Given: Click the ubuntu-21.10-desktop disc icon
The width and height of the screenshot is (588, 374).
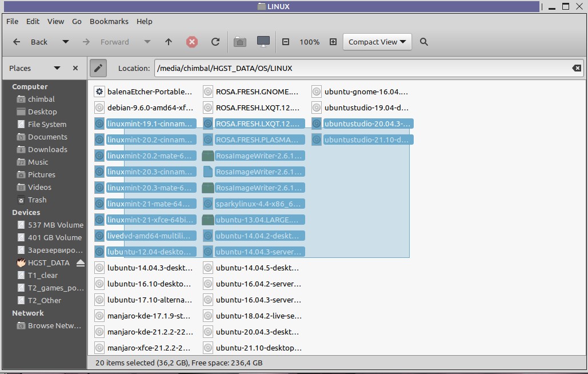Looking at the screenshot, I should click(x=208, y=348).
